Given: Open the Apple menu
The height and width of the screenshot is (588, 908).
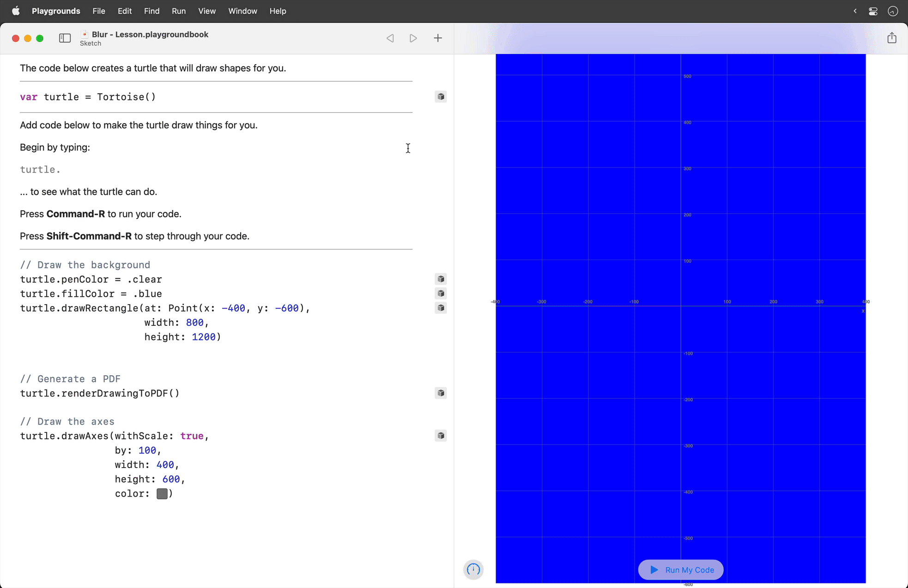Looking at the screenshot, I should (x=16, y=11).
